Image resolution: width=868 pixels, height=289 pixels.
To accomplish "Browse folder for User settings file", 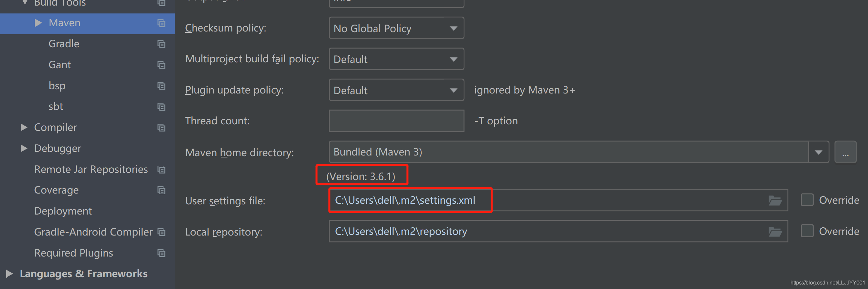I will (x=775, y=201).
